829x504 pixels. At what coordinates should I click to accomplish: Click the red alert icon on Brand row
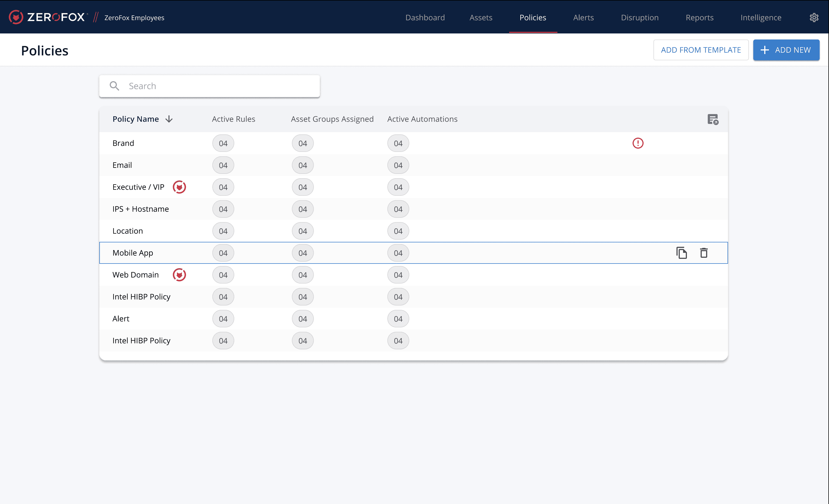pyautogui.click(x=638, y=143)
